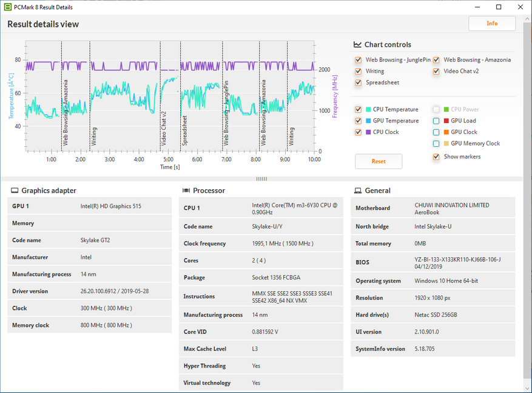Viewport: 532px width, 393px height.
Task: Uncheck the Spreadsheet workload checkbox
Action: click(x=359, y=82)
